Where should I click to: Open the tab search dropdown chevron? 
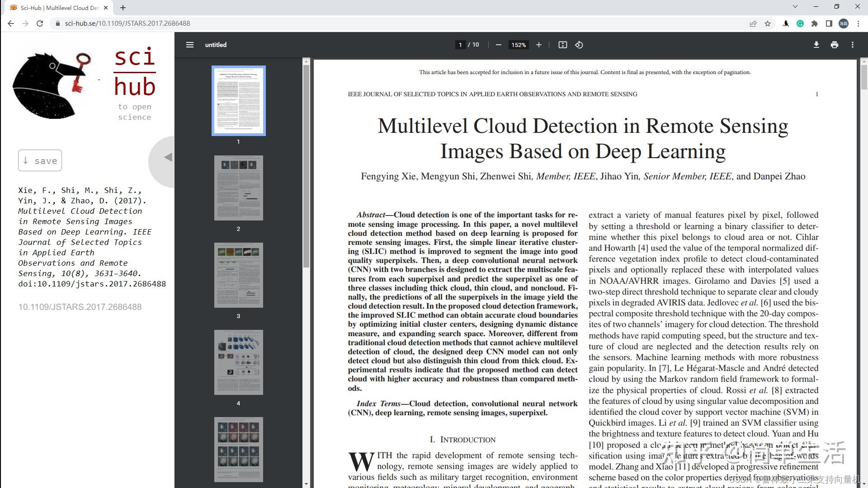(795, 7)
